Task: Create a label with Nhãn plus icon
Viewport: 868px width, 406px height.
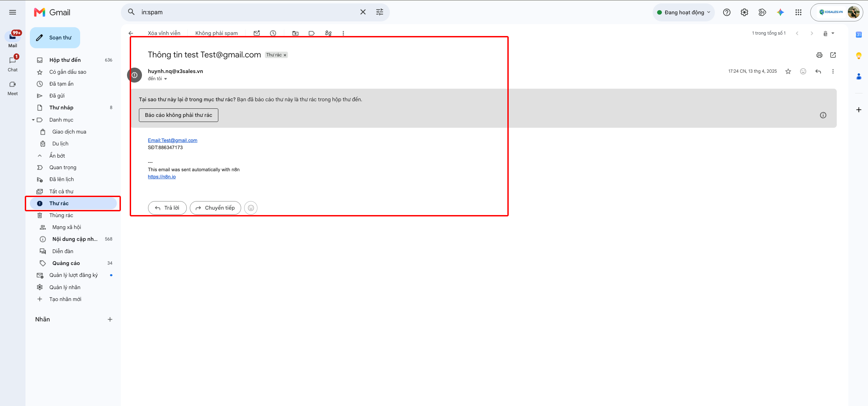Action: point(110,319)
